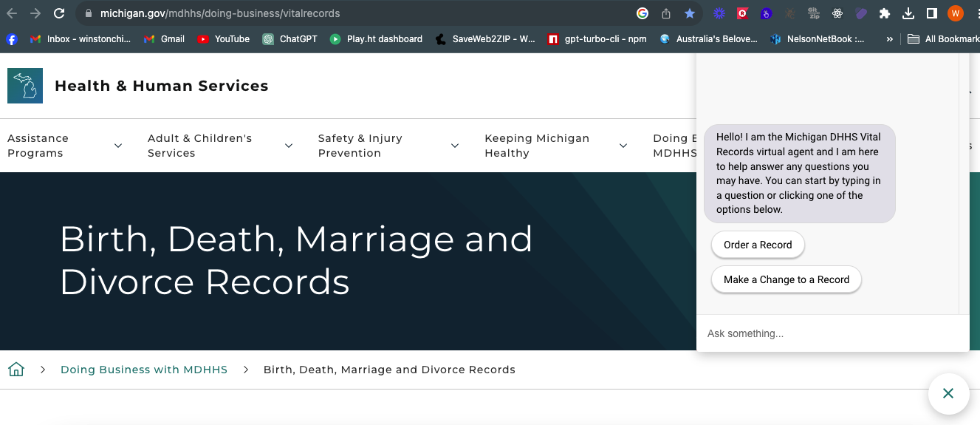
Task: Expand Adult & Children's Services chevron
Action: [289, 146]
